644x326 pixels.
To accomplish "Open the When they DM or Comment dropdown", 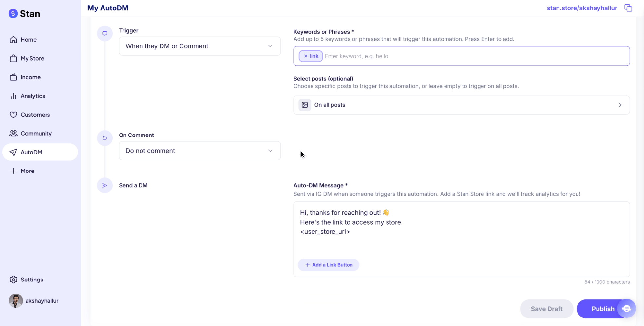I will tap(200, 46).
